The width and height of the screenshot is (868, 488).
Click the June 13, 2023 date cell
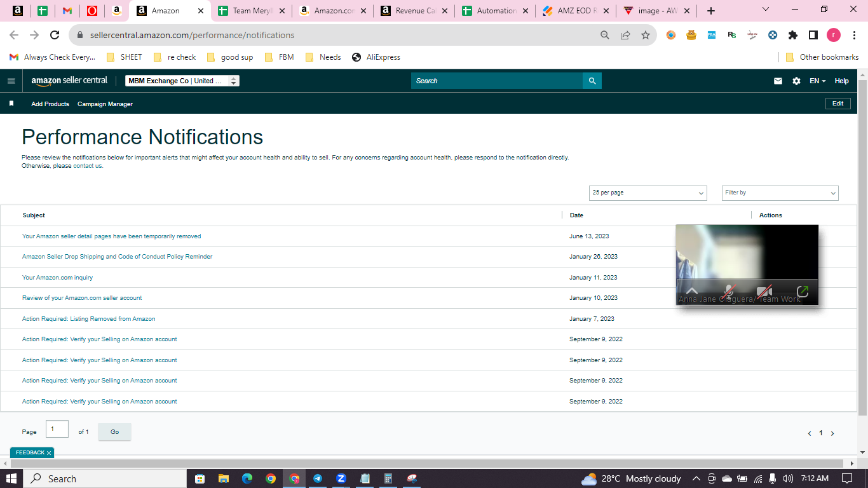[x=589, y=236]
